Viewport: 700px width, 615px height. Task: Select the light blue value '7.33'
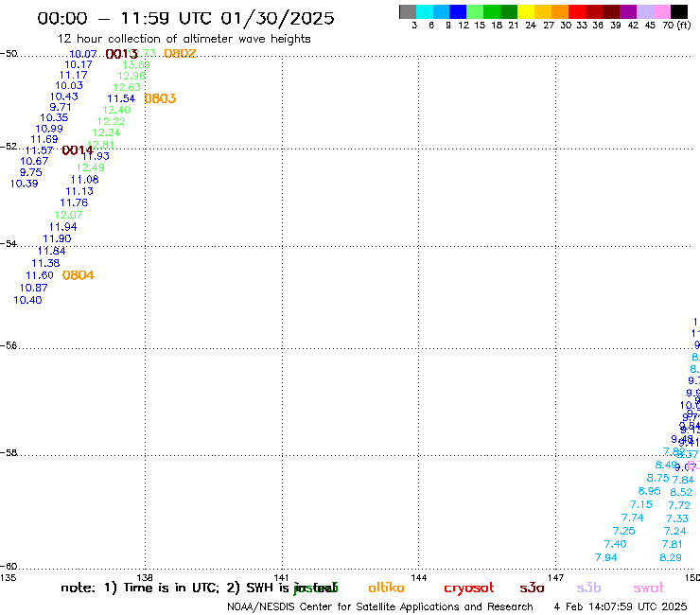coord(677,518)
